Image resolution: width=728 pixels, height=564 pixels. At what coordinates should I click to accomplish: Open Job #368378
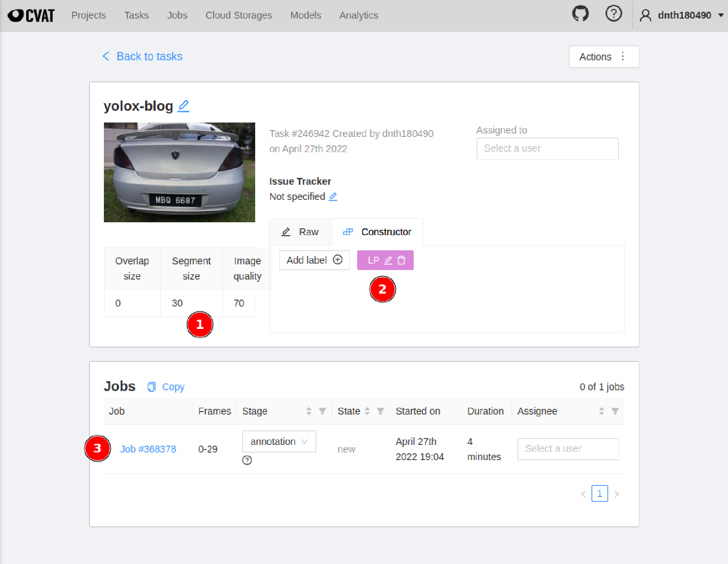click(x=148, y=449)
